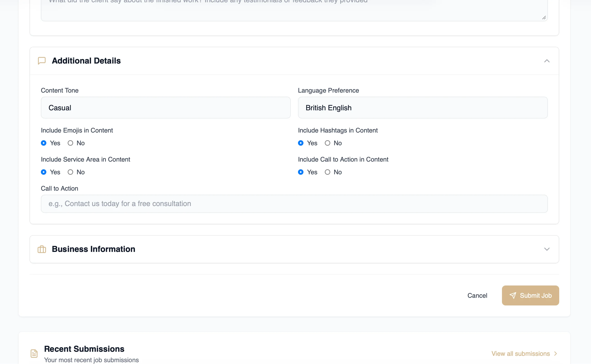
Task: Click the Content Tone label
Action: click(x=60, y=90)
